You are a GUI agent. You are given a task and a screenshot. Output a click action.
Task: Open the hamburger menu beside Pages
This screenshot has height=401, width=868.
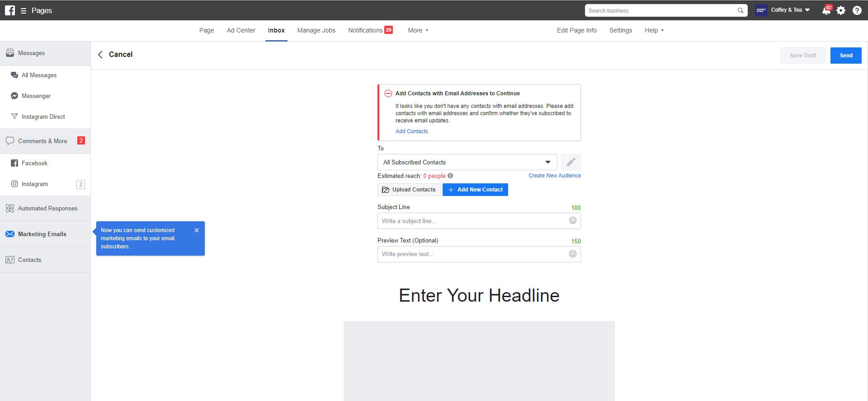point(24,10)
